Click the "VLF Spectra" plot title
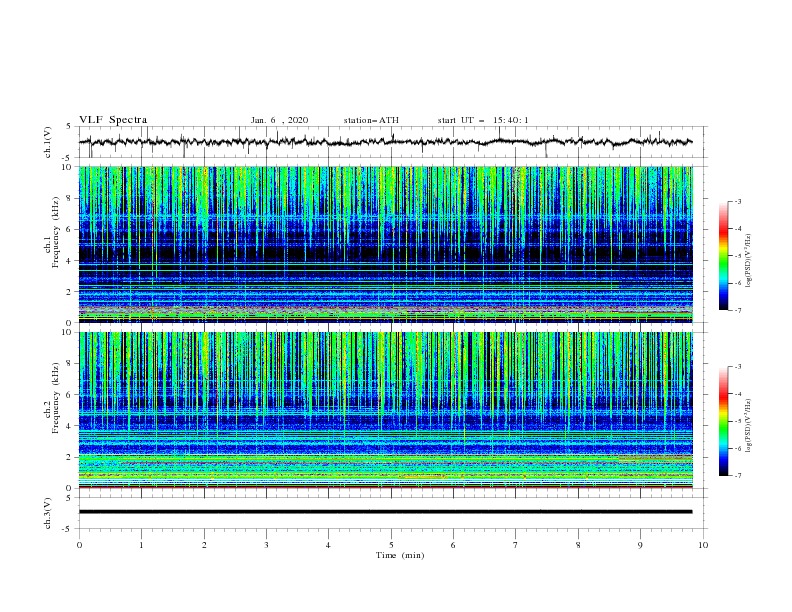The width and height of the screenshot is (792, 612). pyautogui.click(x=113, y=120)
